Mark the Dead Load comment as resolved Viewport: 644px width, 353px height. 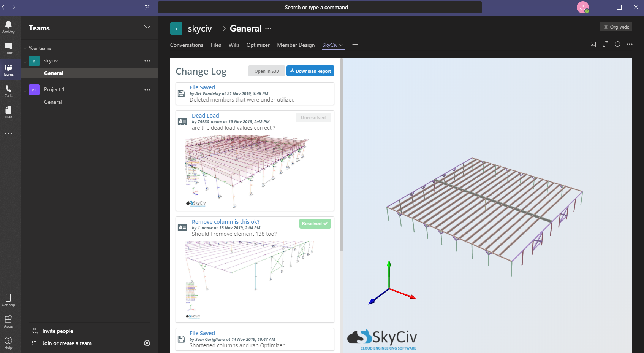313,117
